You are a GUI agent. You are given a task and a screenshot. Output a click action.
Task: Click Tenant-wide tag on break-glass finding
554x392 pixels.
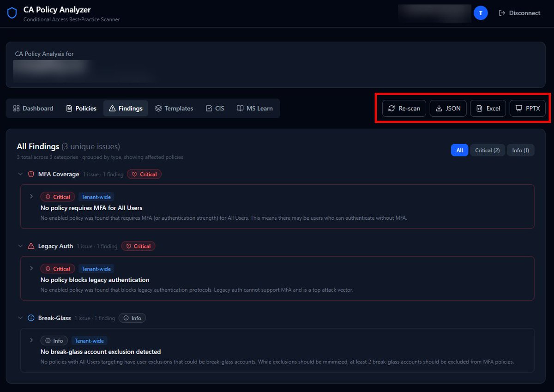pos(90,341)
